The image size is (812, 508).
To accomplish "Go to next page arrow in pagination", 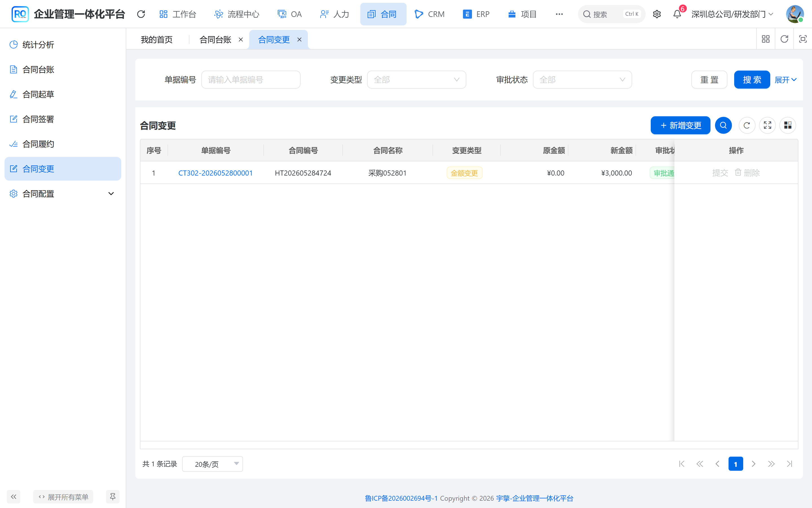I will 754,464.
